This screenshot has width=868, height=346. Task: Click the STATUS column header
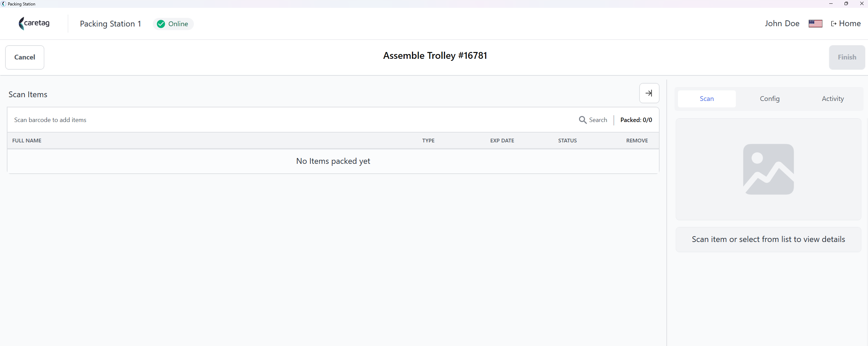point(567,140)
